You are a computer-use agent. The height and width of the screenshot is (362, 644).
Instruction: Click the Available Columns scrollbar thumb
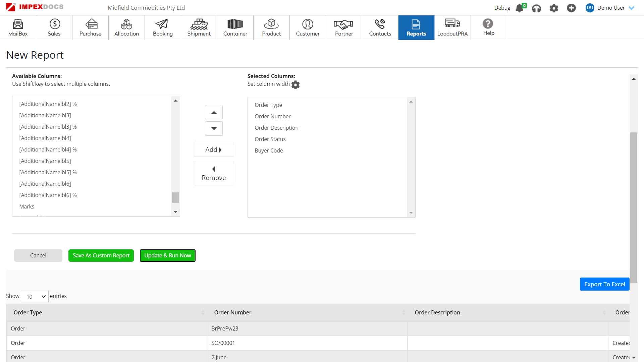coord(175,197)
